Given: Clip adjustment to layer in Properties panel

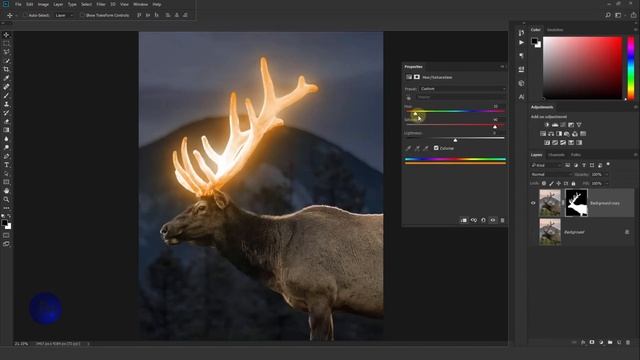Looking at the screenshot, I should (464, 220).
